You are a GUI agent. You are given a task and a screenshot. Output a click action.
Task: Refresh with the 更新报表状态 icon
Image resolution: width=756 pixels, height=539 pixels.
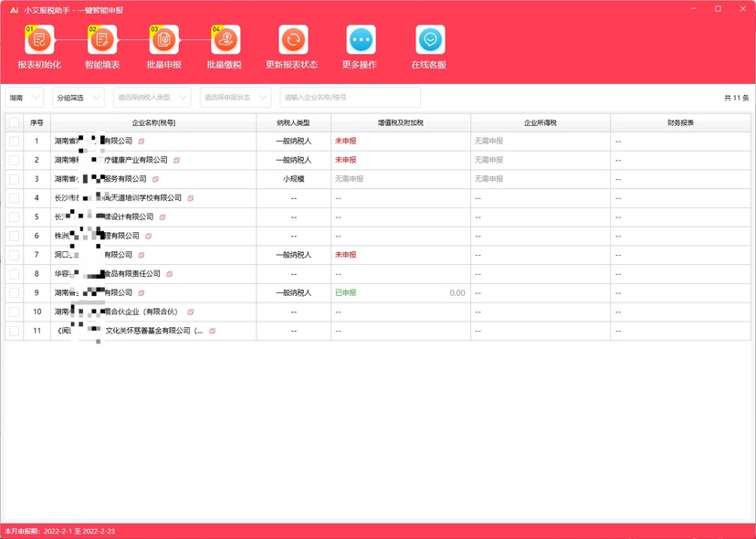[x=293, y=39]
